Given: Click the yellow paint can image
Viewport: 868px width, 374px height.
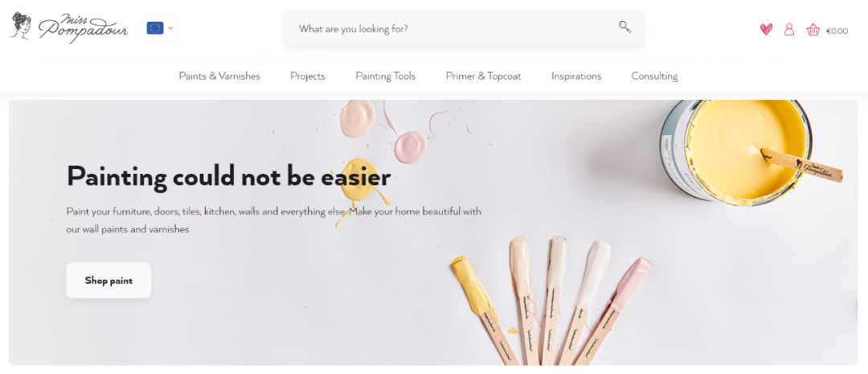Looking at the screenshot, I should [737, 151].
